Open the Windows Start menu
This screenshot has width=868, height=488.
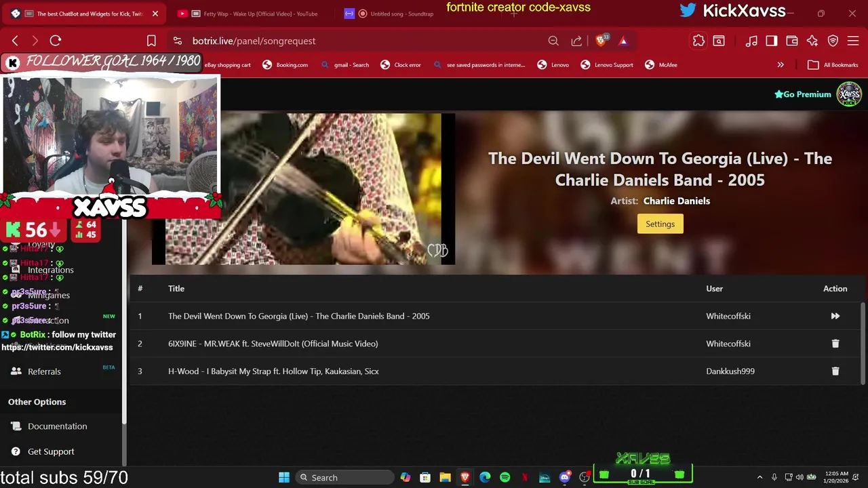click(x=284, y=477)
